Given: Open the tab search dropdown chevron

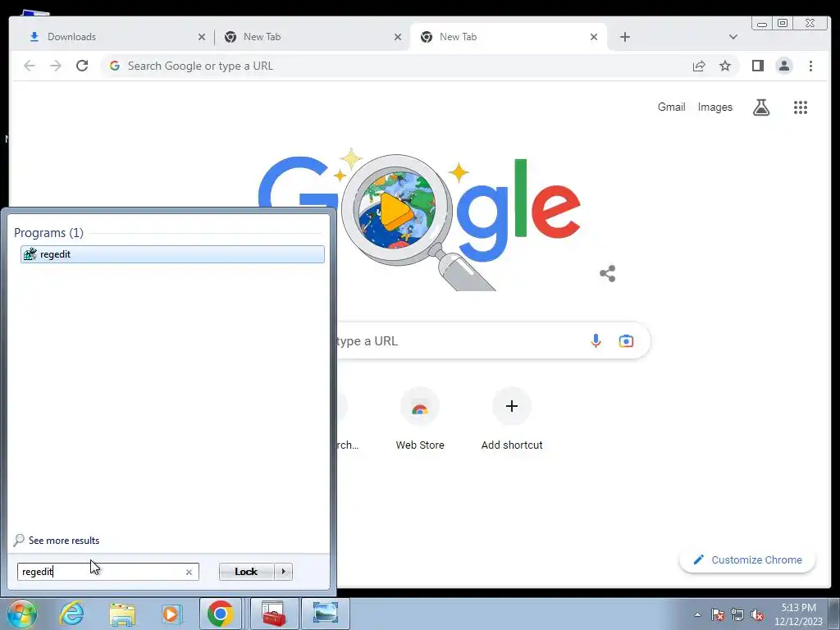Looking at the screenshot, I should 733,37.
